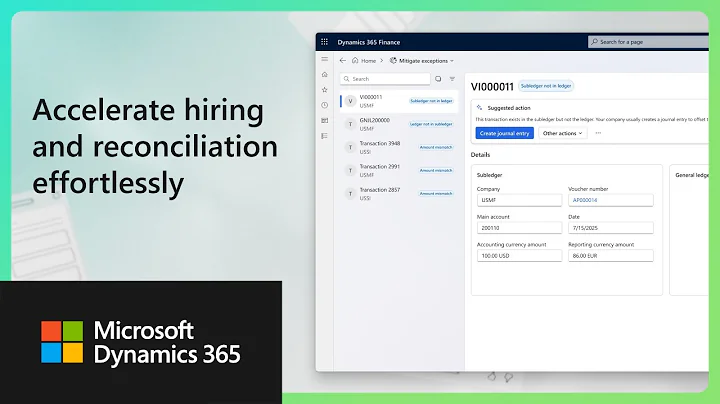
Task: Open Home from the sidebar icon
Action: (x=325, y=74)
